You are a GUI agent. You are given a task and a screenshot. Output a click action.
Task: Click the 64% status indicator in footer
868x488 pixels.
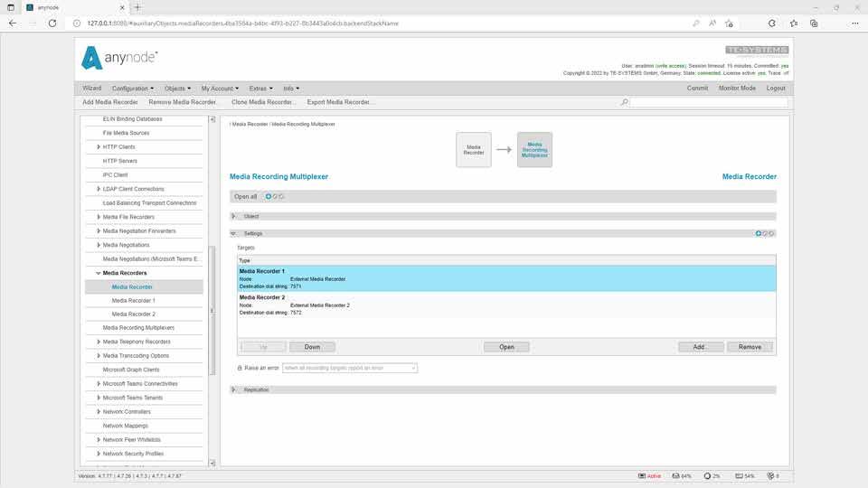pos(682,476)
